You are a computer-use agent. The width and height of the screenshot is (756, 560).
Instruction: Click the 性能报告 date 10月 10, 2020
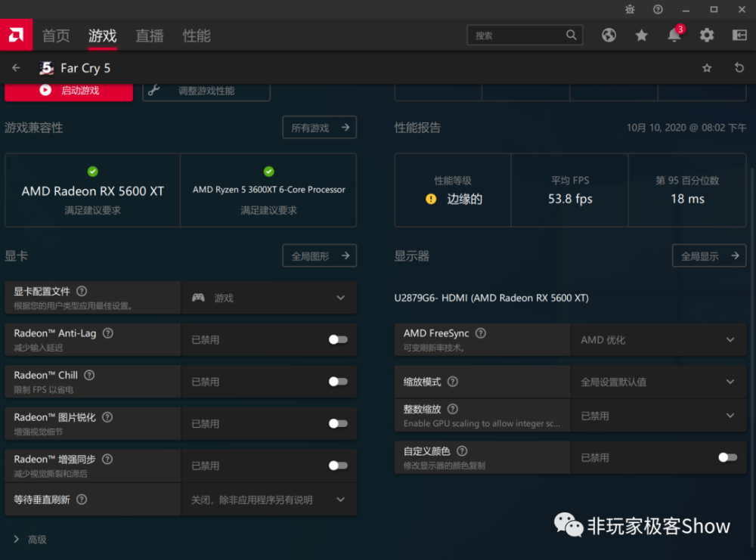click(686, 128)
